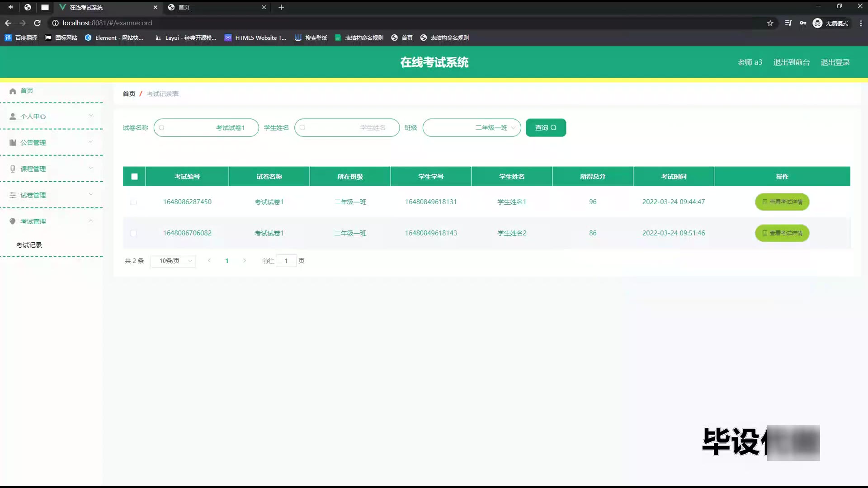Click the 学生姓名 search input field
868x488 pixels.
[347, 128]
